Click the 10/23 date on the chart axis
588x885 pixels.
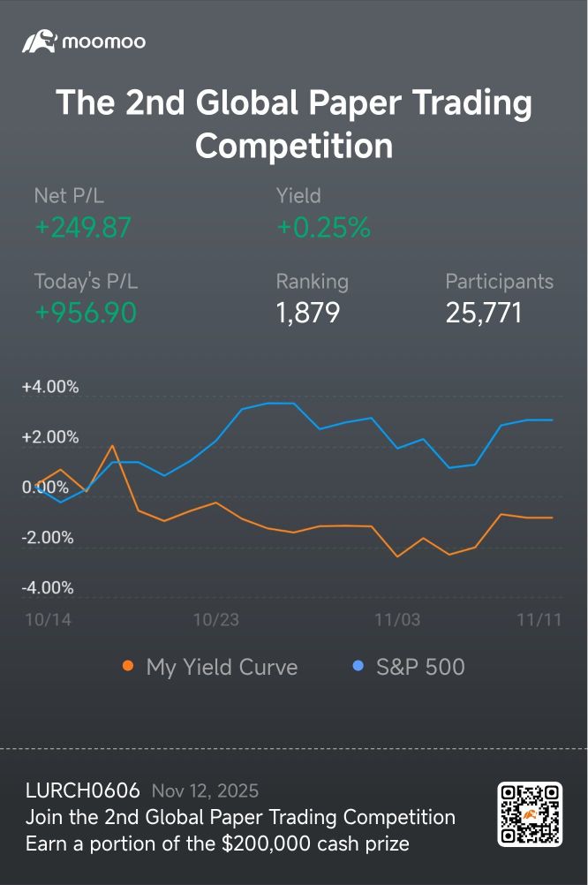click(x=216, y=620)
